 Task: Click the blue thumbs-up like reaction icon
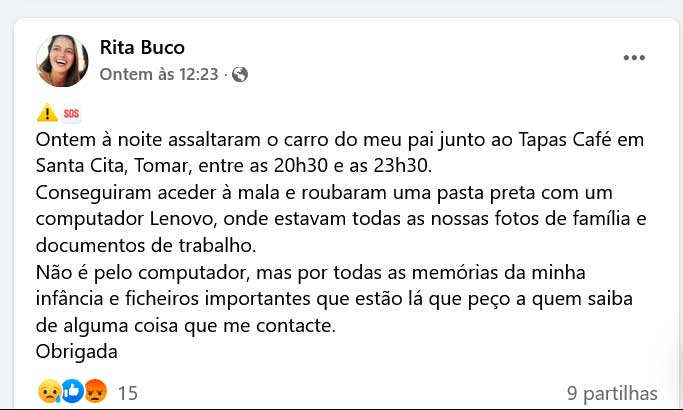pyautogui.click(x=71, y=392)
